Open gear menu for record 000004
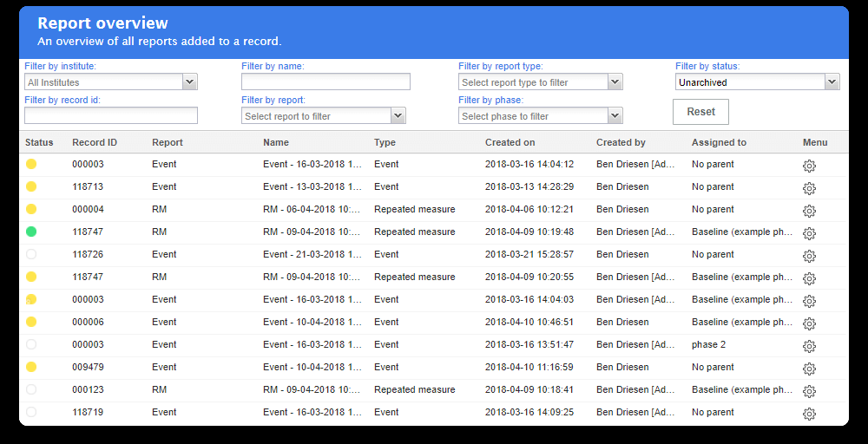 (809, 211)
